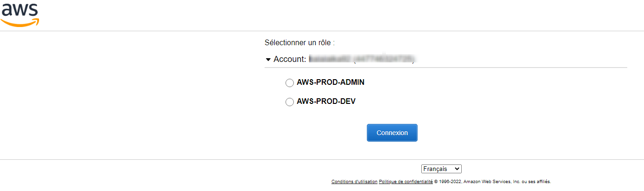Select the AWS-PROD-DEV radio button
Image resolution: width=644 pixels, height=191 pixels.
point(289,102)
